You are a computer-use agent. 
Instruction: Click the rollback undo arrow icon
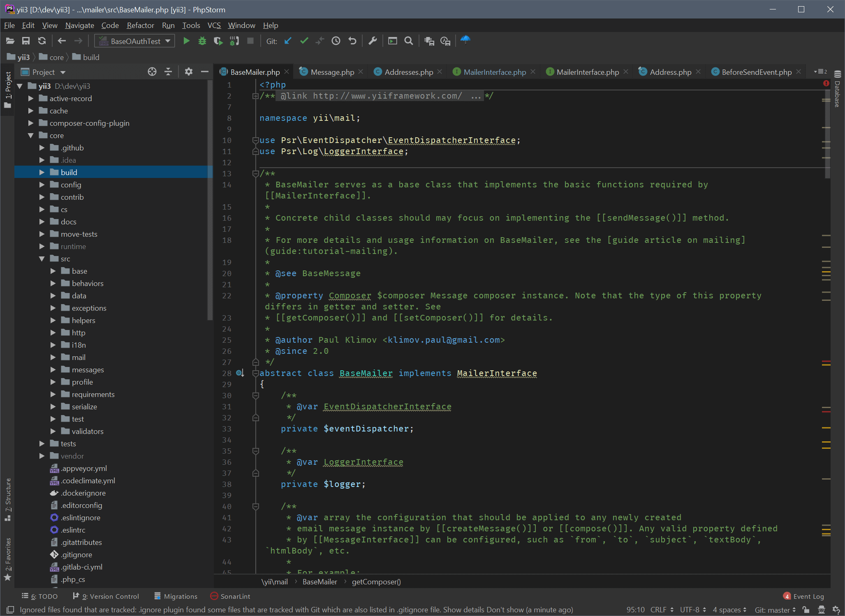click(x=352, y=41)
